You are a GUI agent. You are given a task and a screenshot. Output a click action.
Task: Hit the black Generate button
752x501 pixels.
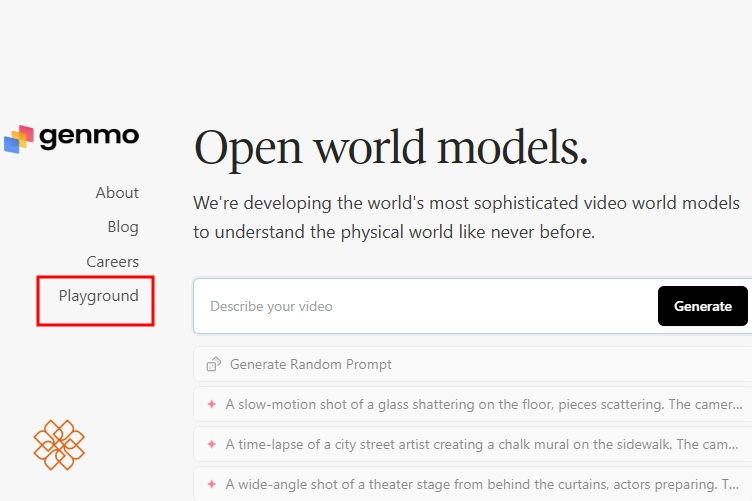point(703,306)
